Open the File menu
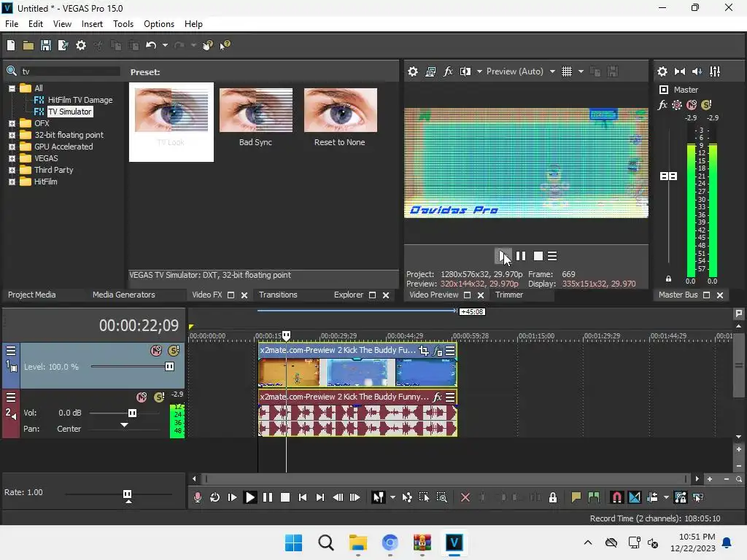The width and height of the screenshot is (747, 560). coord(12,24)
